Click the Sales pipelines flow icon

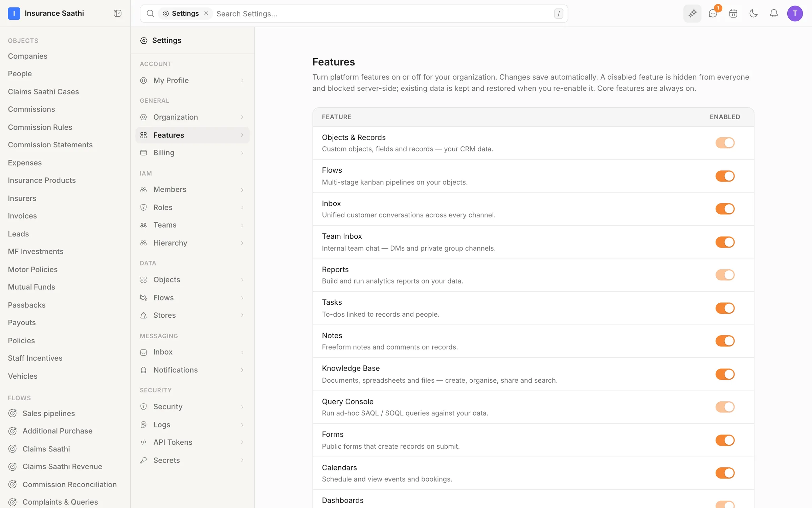pyautogui.click(x=13, y=413)
